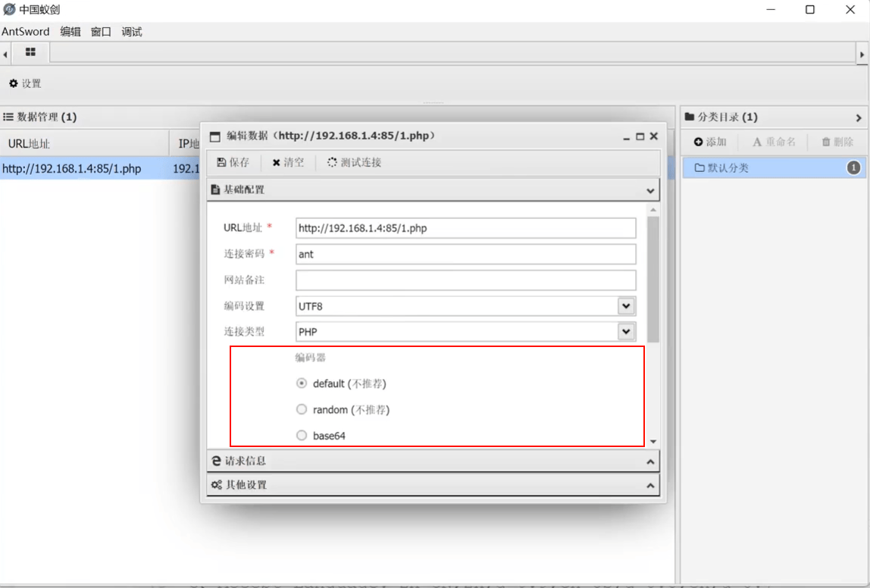870x588 pixels.
Task: Open the 编辑 menu
Action: 70,32
